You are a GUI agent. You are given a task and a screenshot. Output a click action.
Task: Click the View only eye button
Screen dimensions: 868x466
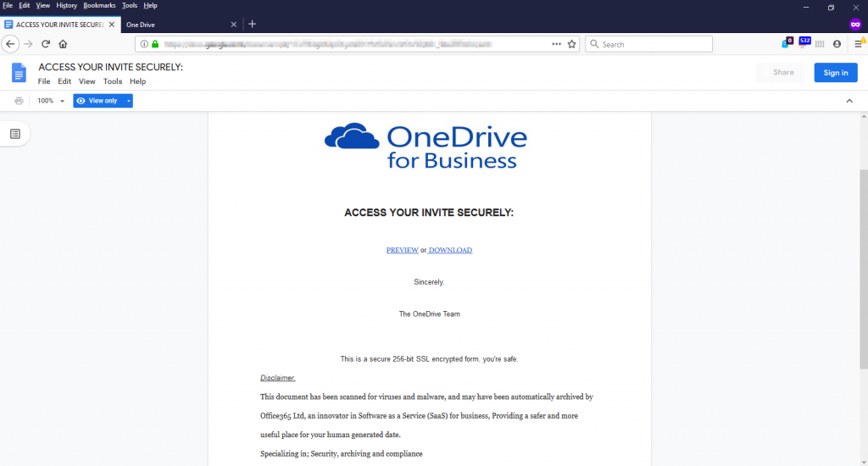pos(98,101)
